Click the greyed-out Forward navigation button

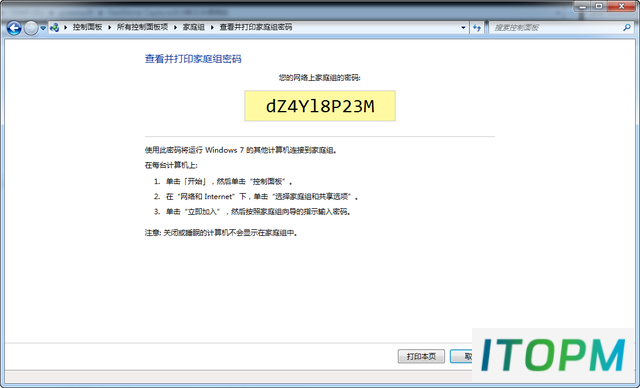(31, 28)
